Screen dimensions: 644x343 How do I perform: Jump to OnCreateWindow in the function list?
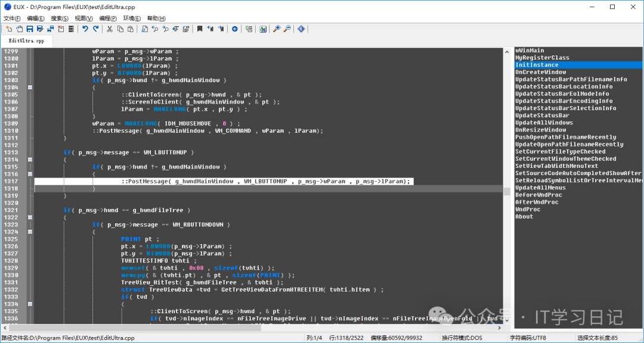click(x=540, y=72)
